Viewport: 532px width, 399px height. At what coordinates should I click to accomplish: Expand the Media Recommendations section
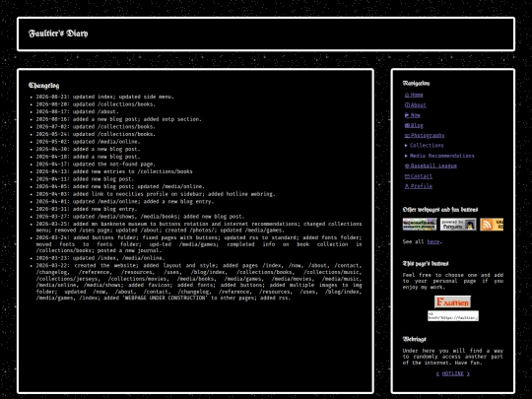pos(439,156)
